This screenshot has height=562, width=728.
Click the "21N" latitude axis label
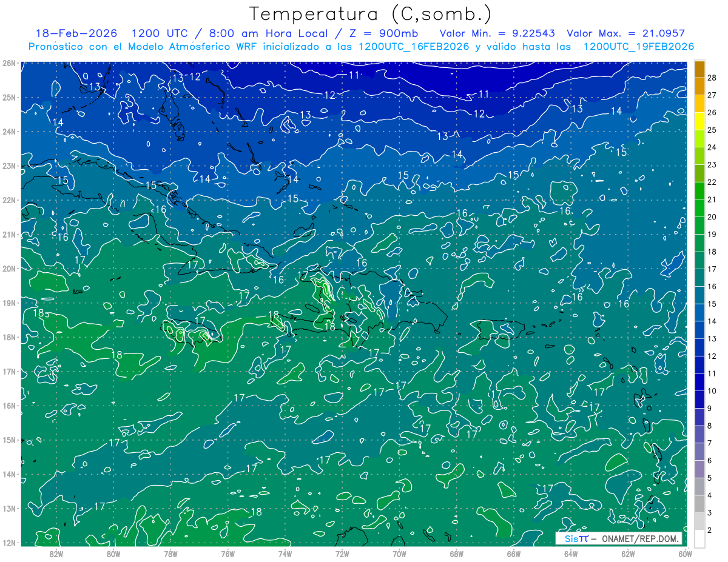9,234
